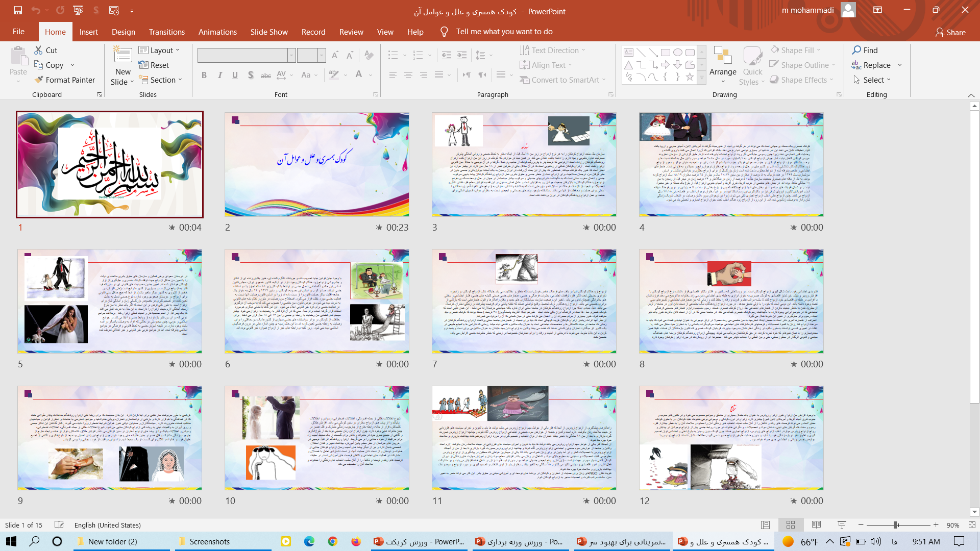Switch to Reading View in status bar
Viewport: 980px width, 551px height.
click(x=816, y=525)
